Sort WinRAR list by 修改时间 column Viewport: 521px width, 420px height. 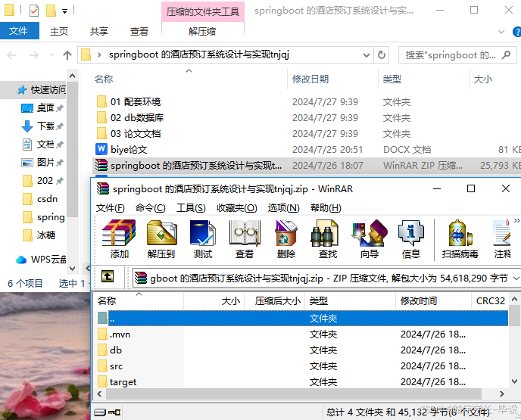click(433, 300)
